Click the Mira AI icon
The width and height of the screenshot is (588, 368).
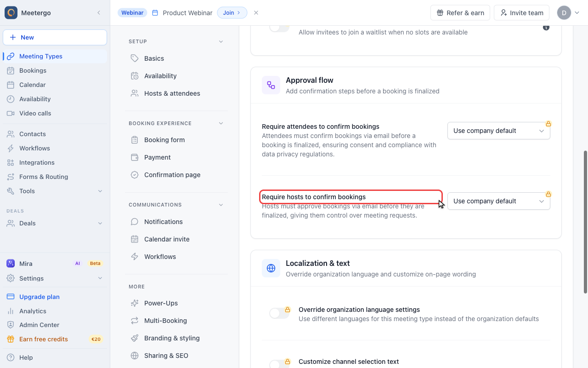(11, 264)
